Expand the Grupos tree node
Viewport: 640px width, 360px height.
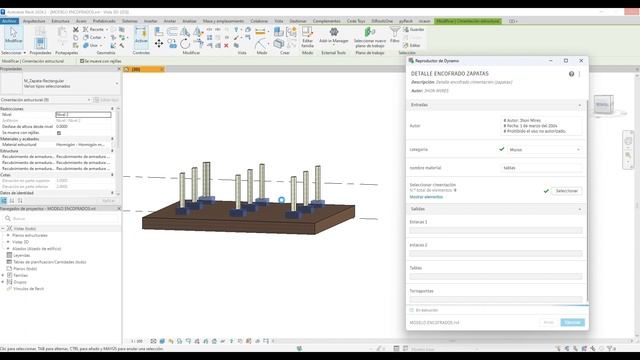click(3, 282)
